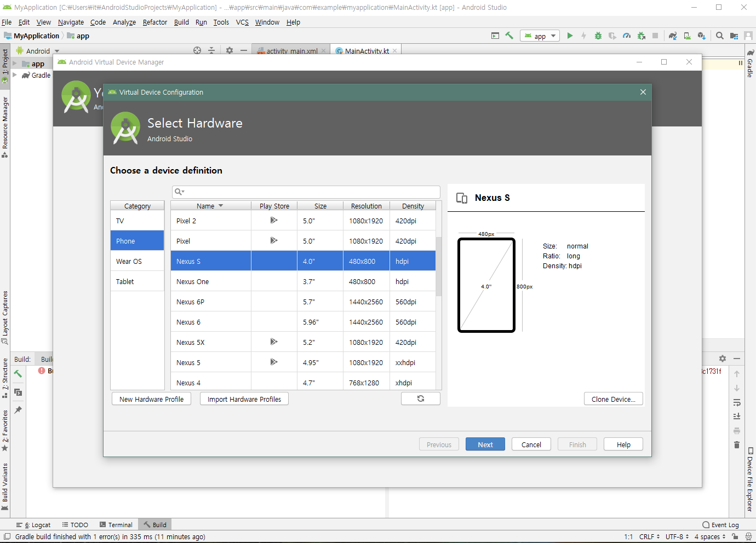The height and width of the screenshot is (543, 756).
Task: Select the Nexus 6P device row
Action: (x=303, y=302)
